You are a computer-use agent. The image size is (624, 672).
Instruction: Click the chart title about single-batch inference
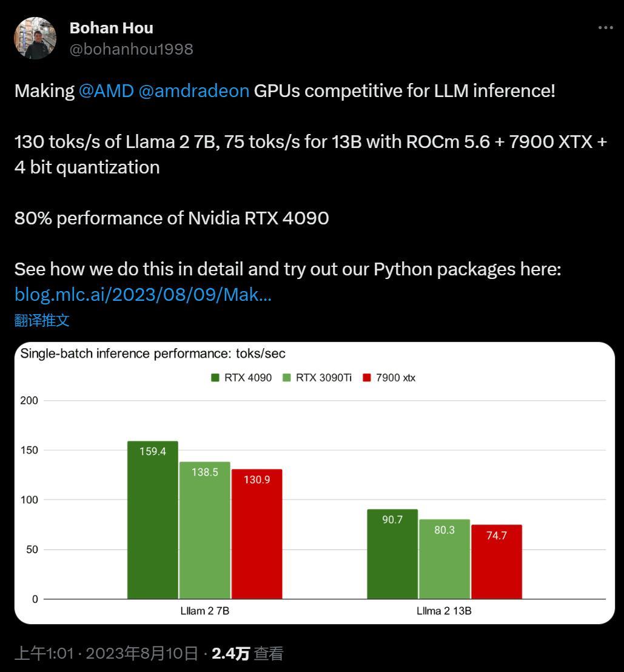click(x=153, y=354)
